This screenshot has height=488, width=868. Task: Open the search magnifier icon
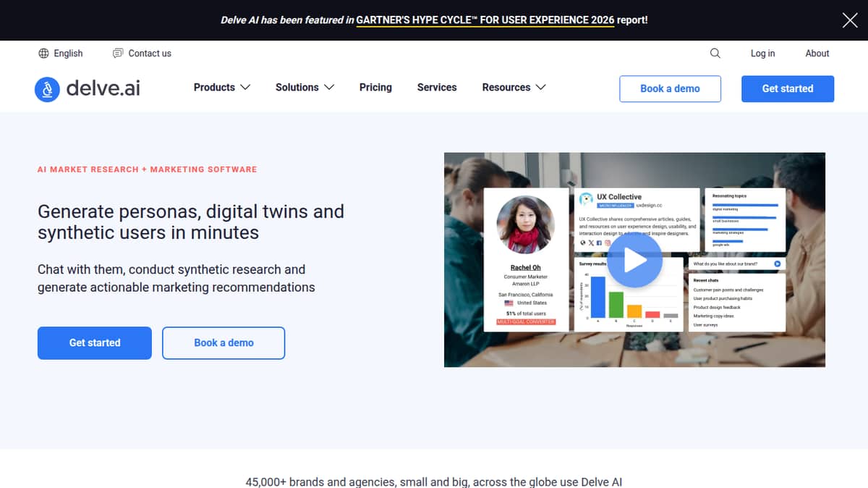pos(715,54)
